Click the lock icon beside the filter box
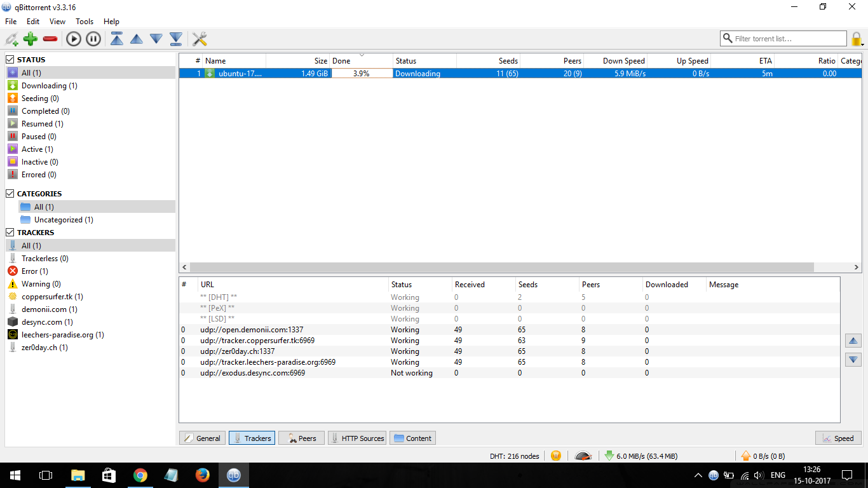This screenshot has height=488, width=868. [857, 38]
